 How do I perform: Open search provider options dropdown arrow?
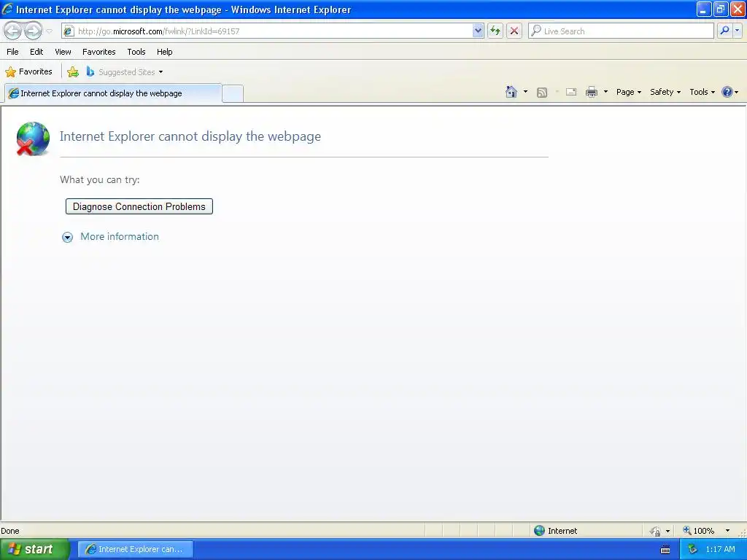[x=738, y=31]
